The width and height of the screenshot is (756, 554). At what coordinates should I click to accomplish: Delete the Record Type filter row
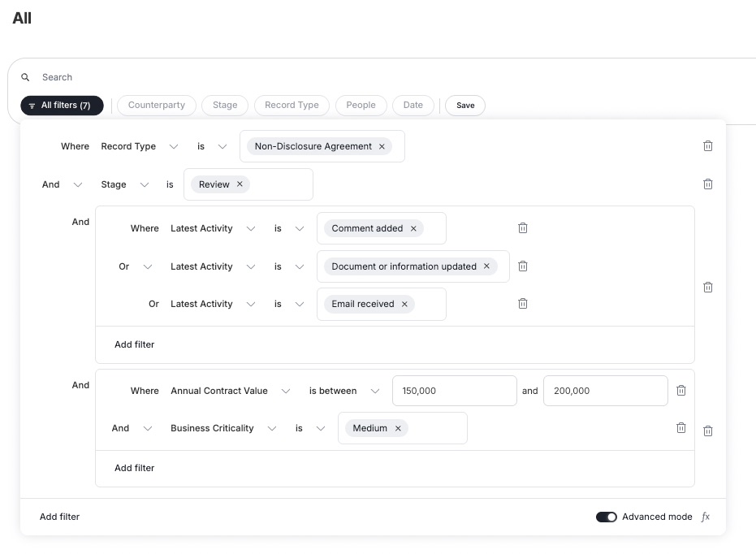pyautogui.click(x=707, y=146)
